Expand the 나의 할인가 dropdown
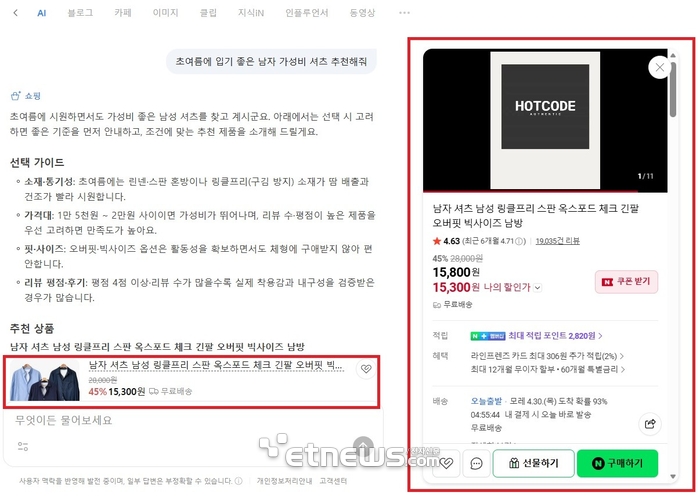The image size is (700, 496). 538,288
